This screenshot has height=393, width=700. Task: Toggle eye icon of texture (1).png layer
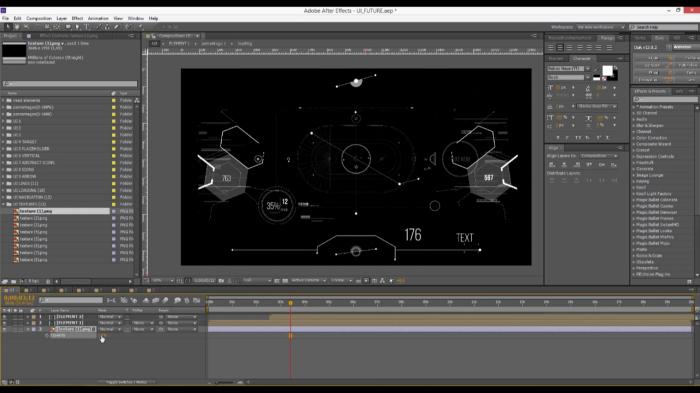[x=4, y=329]
